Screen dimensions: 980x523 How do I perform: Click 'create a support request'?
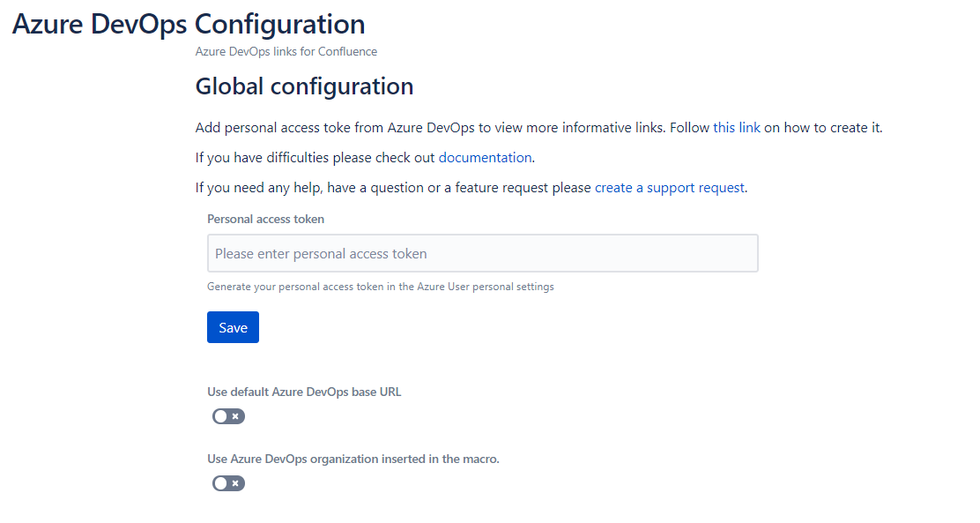tap(669, 187)
